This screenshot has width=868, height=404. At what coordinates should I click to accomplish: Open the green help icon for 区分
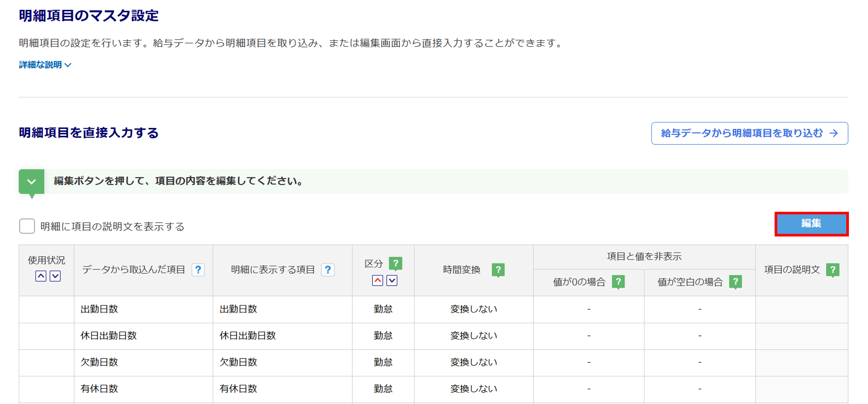click(x=395, y=263)
